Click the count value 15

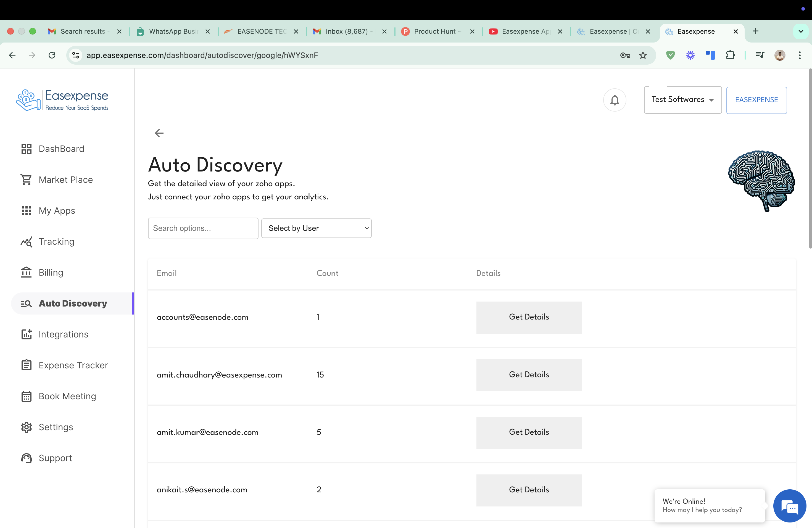coord(320,375)
